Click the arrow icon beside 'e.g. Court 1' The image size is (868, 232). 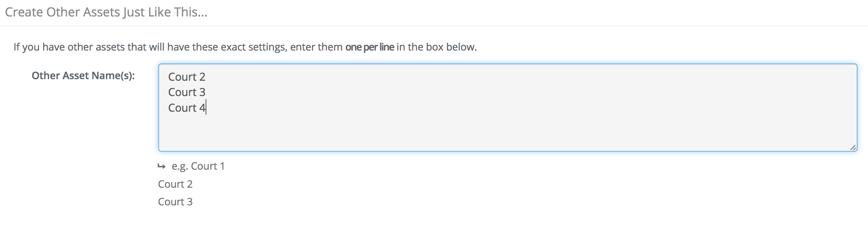pos(161,166)
